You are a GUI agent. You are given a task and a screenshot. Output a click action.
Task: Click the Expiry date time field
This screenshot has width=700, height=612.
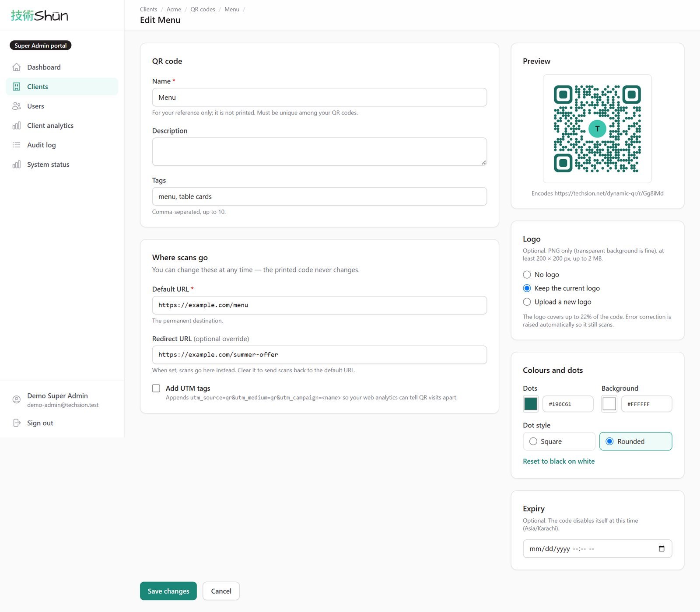tap(598, 549)
